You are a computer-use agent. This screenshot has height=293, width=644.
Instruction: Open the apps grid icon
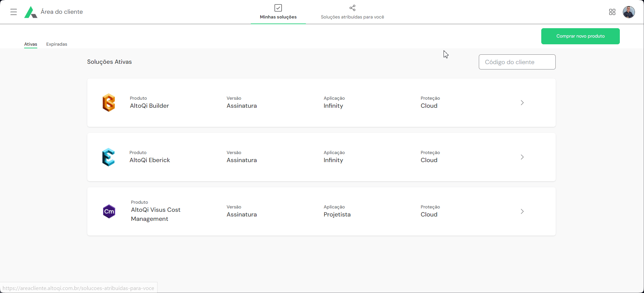(612, 12)
